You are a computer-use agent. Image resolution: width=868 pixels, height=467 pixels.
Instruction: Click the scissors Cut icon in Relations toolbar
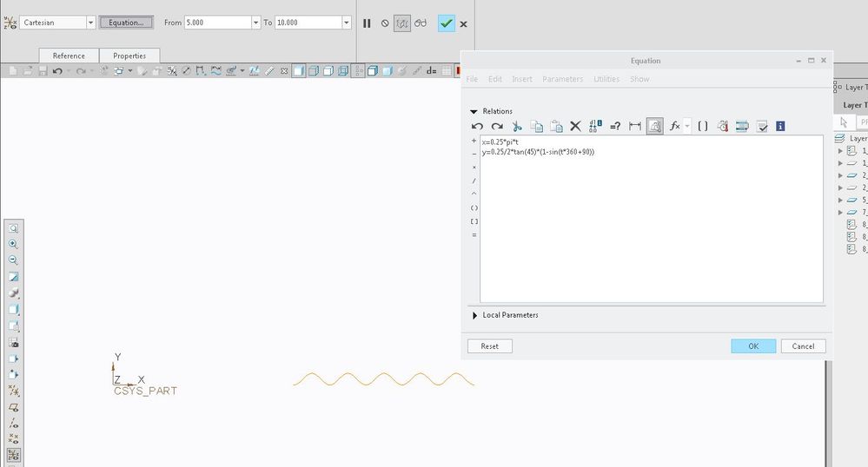(x=517, y=126)
